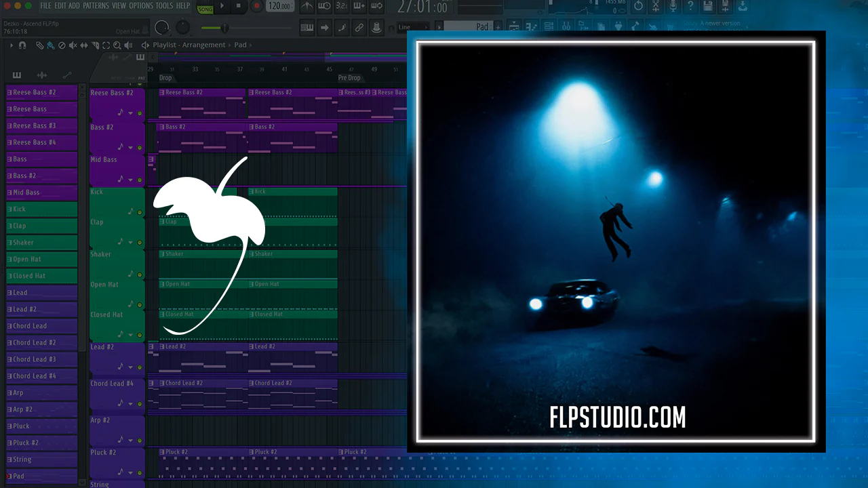
Task: Open the OPTIONS menu
Action: click(x=141, y=5)
